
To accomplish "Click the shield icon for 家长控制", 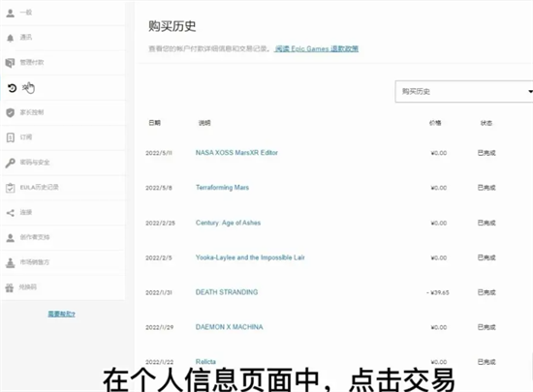I will [x=11, y=112].
